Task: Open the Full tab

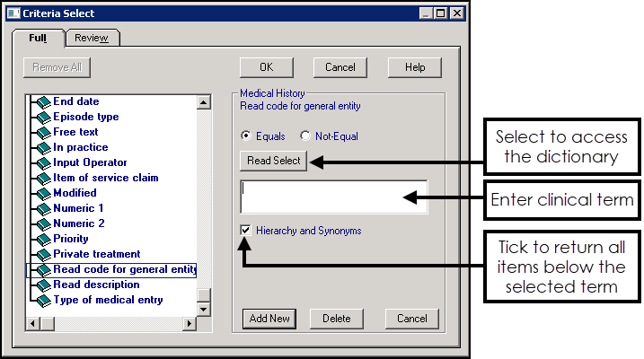Action: tap(40, 38)
